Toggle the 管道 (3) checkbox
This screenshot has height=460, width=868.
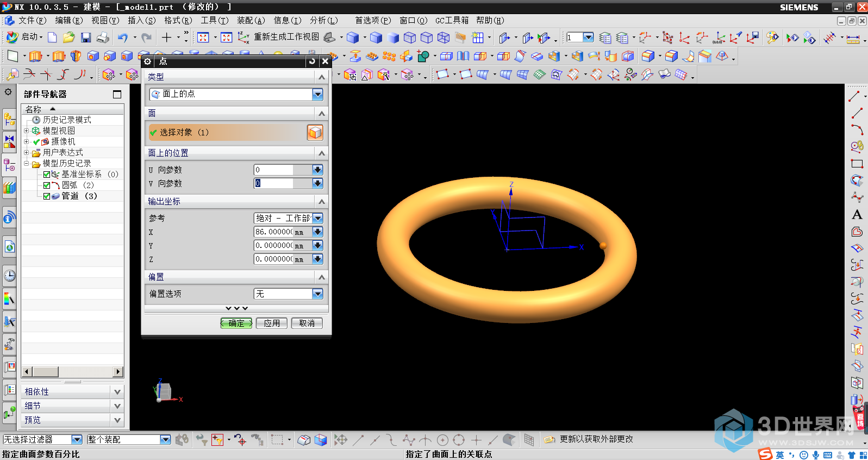pos(47,196)
